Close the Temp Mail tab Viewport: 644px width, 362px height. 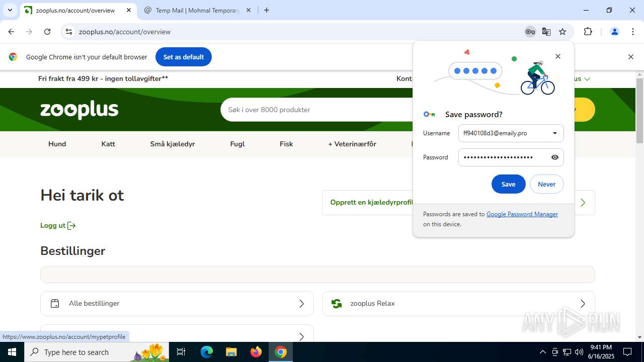249,10
